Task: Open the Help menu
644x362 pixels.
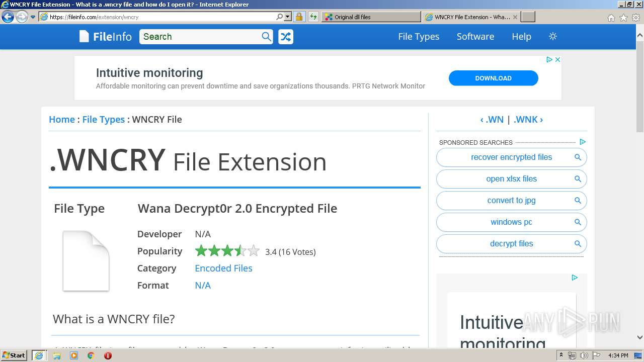Action: (x=521, y=37)
